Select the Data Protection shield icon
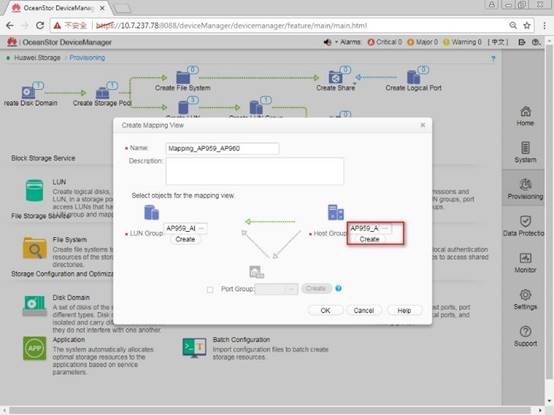 click(525, 221)
